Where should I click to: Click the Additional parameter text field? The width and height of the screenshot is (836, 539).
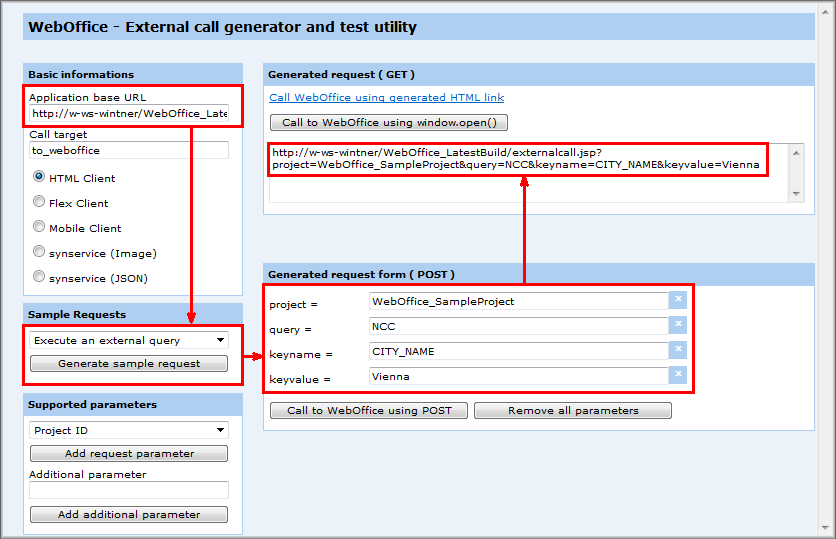tap(129, 490)
